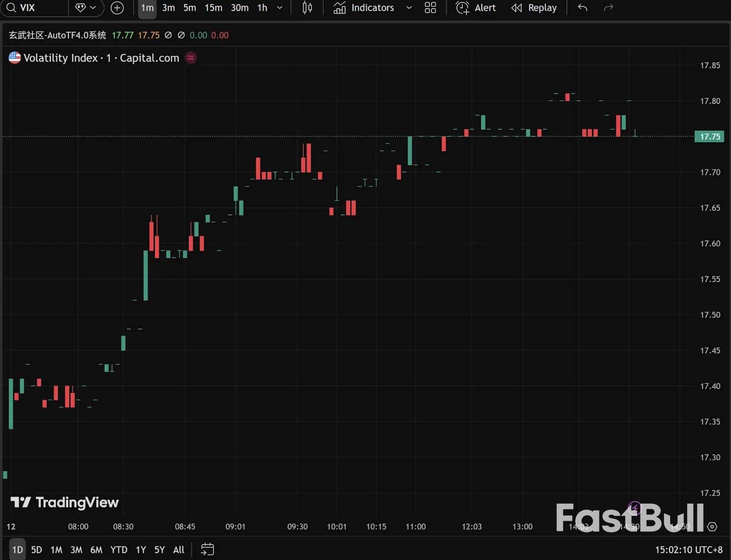Select the 5D date range tab
This screenshot has height=560, width=731.
pyautogui.click(x=37, y=549)
